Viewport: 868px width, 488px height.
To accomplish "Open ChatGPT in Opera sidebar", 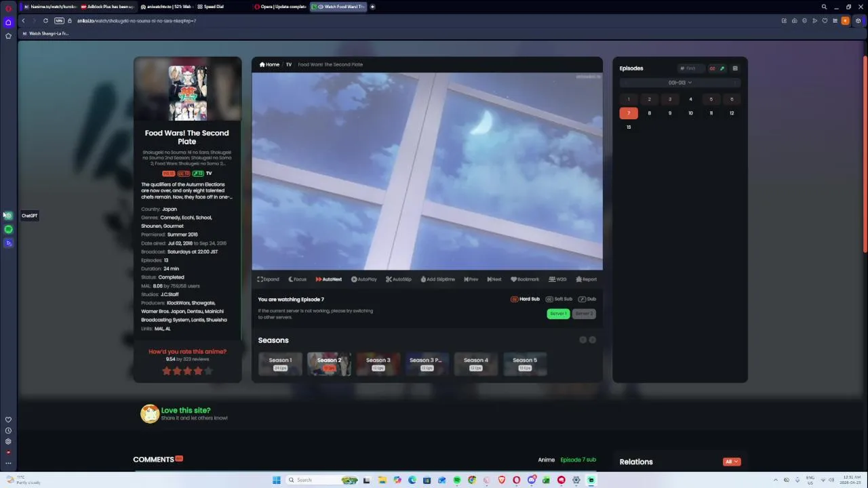I will (8, 216).
